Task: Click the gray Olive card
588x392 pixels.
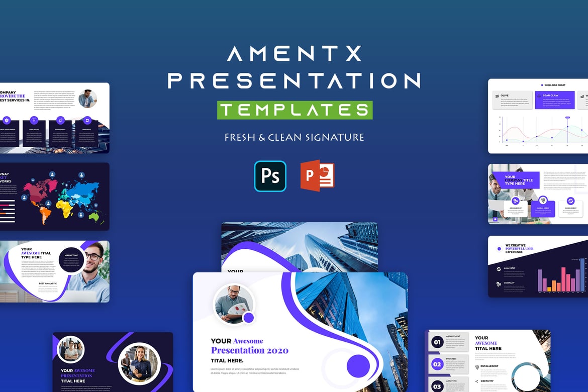Action: 512,100
